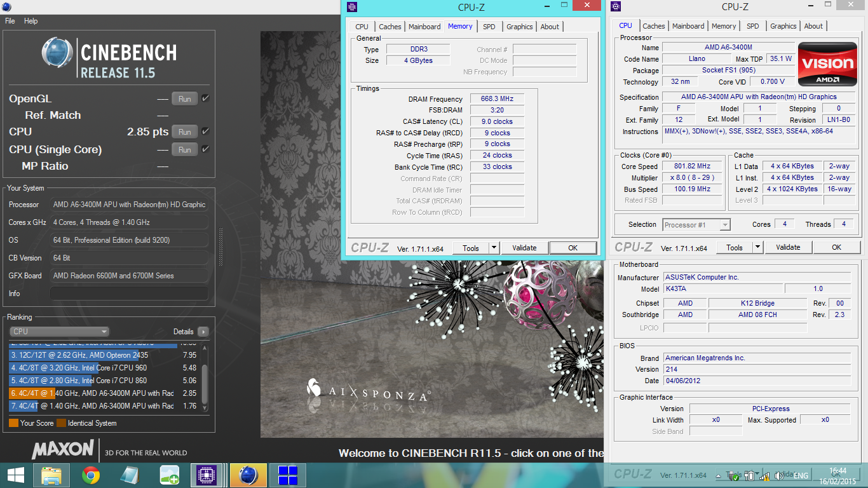Open Graphics tab in Memory CPU-Z window
The image size is (868, 488).
click(519, 27)
